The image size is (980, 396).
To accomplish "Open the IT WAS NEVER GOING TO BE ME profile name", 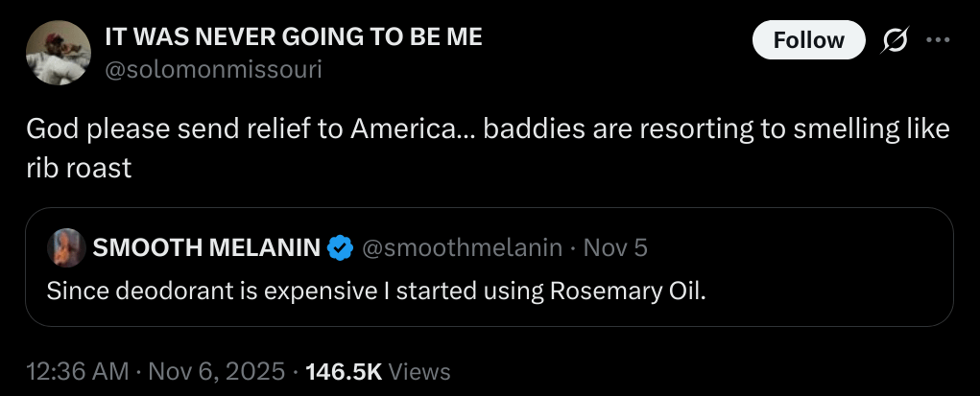I will tap(293, 37).
